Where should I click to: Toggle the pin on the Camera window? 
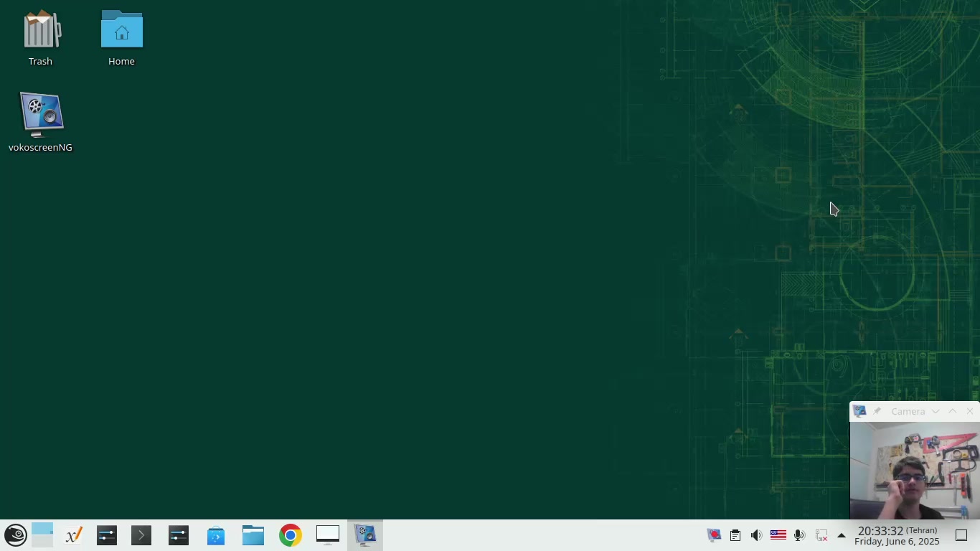coord(877,411)
